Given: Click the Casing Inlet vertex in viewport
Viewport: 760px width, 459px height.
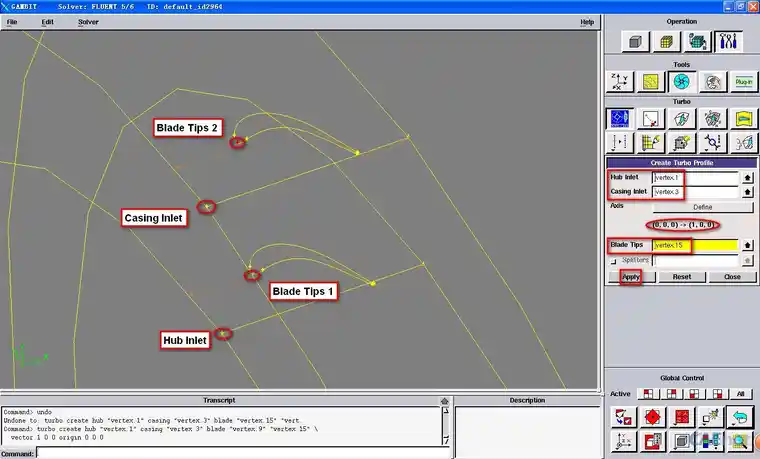Looking at the screenshot, I should (206, 207).
